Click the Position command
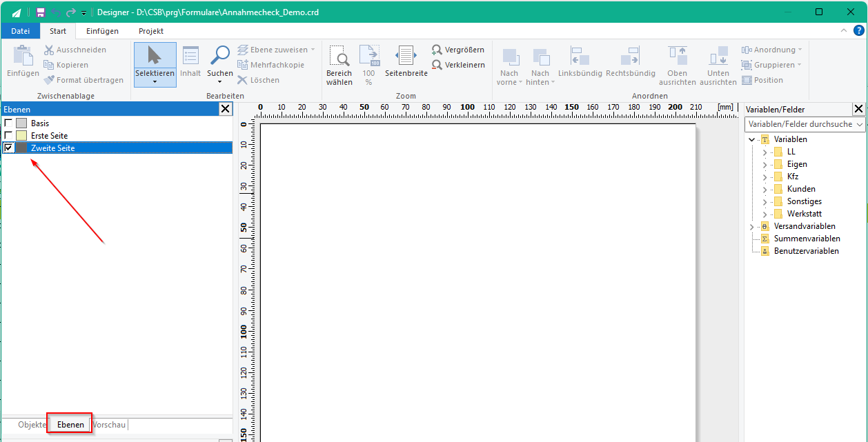The height and width of the screenshot is (442, 868). click(x=762, y=80)
